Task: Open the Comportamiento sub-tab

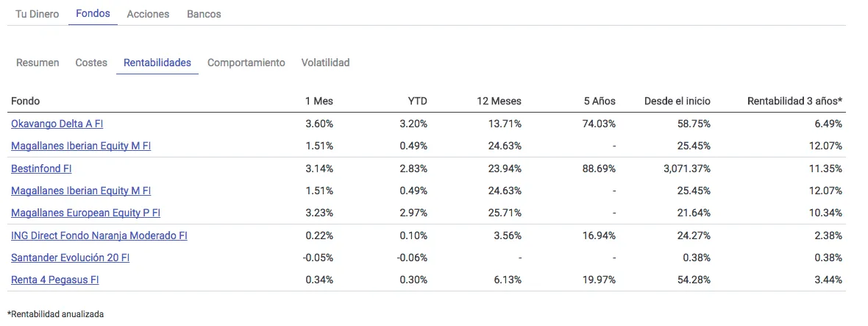Action: [x=246, y=63]
